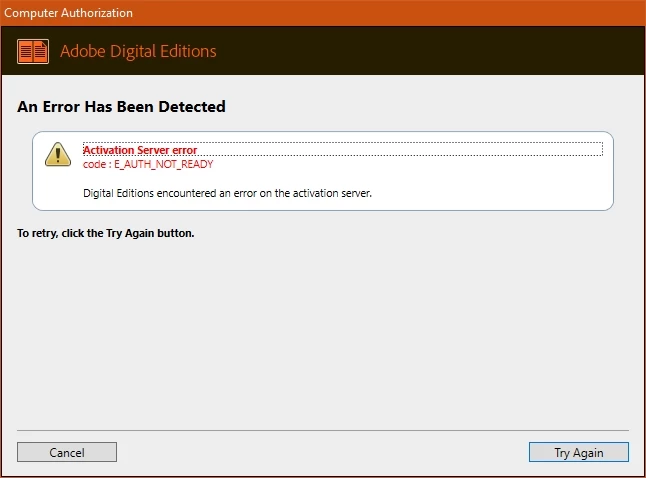Cancel the computer authorization dialog
The height and width of the screenshot is (478, 646).
pyautogui.click(x=67, y=452)
